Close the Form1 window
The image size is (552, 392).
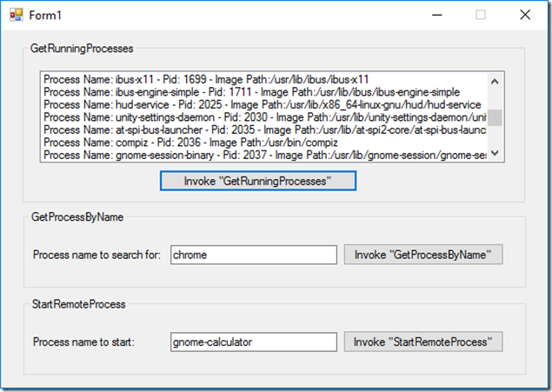[x=524, y=15]
